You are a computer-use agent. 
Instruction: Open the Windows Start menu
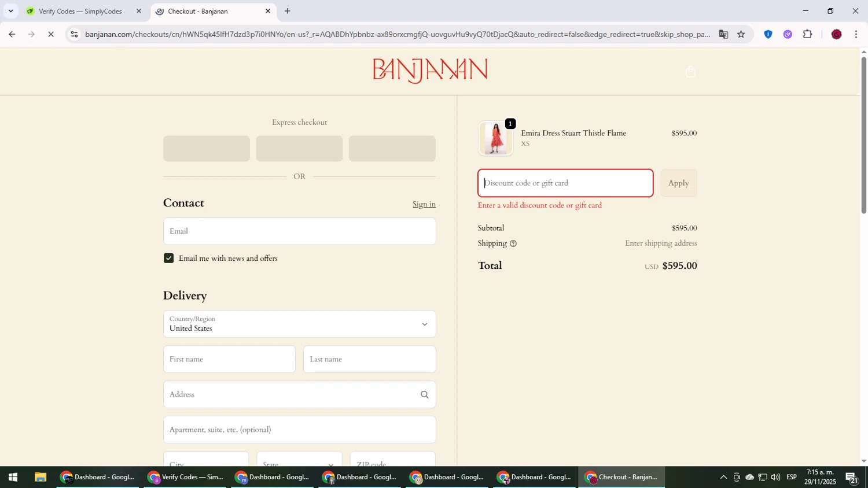[13, 477]
